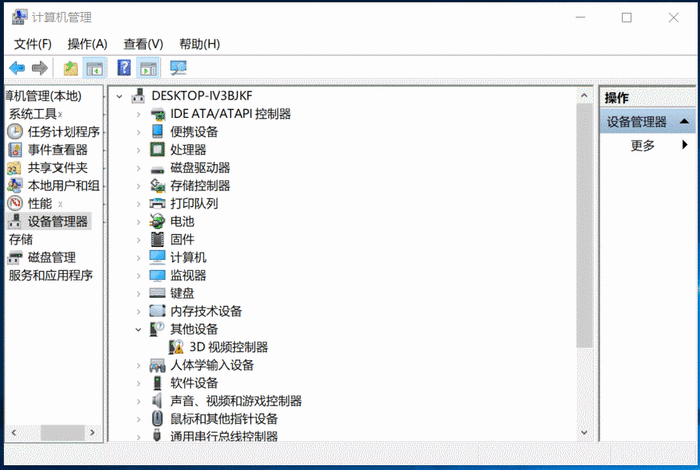Click the 鼠标和其他指针设备 mouse icon
The height and width of the screenshot is (470, 700).
(157, 419)
